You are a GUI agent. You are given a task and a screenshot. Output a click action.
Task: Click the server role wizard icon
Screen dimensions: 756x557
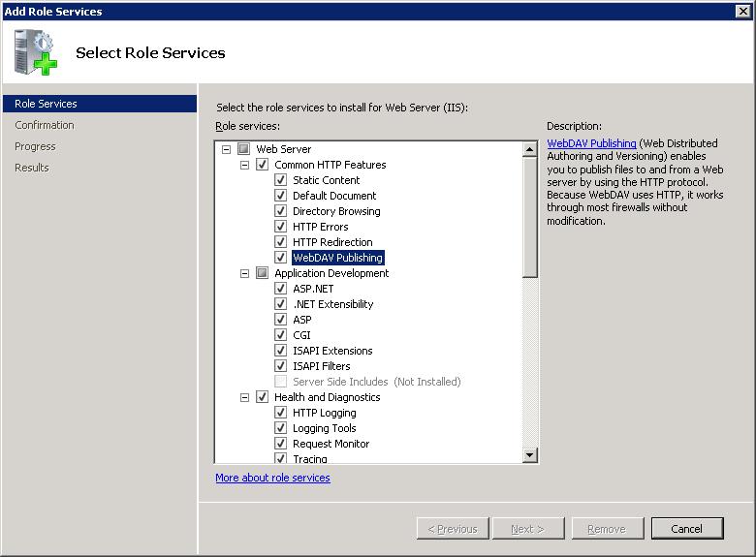(36, 52)
